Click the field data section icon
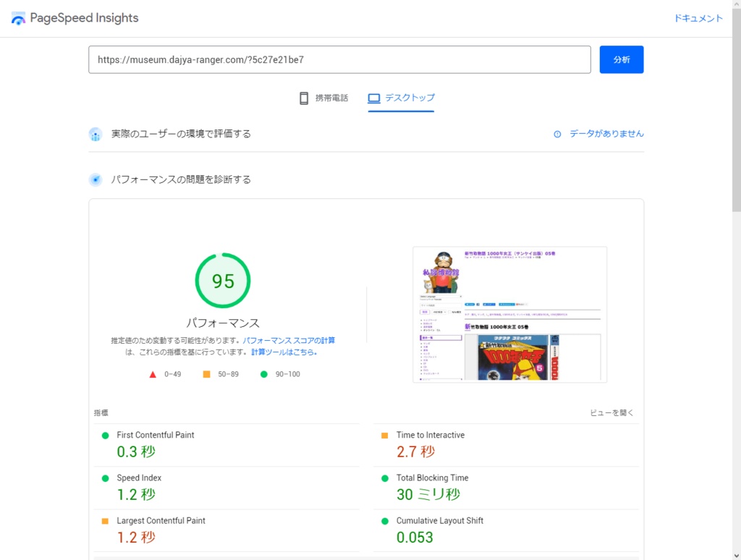Screen dimensions: 741x560 (96, 134)
